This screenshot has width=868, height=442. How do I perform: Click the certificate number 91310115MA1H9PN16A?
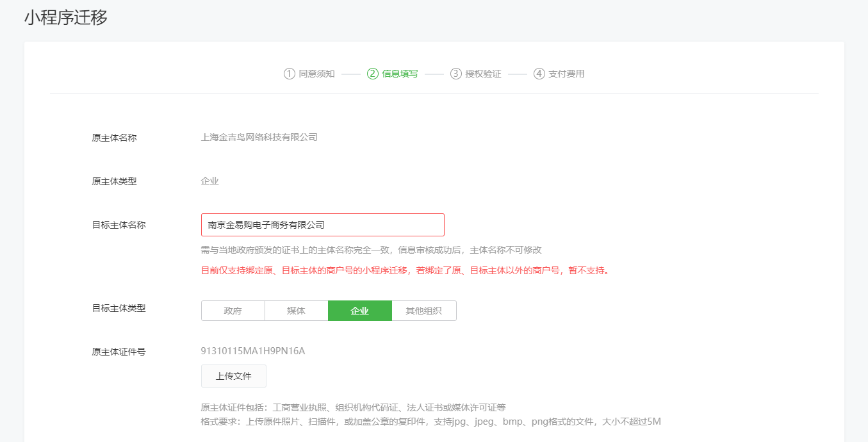click(x=253, y=351)
